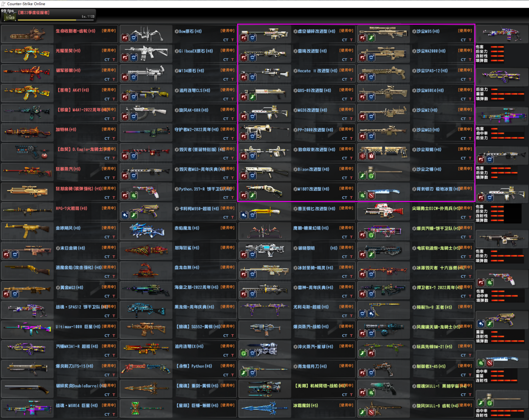Select the 致命双刺改进型 (+8) weapon name
The width and height of the screenshot is (529, 420).
pyautogui.click(x=316, y=149)
